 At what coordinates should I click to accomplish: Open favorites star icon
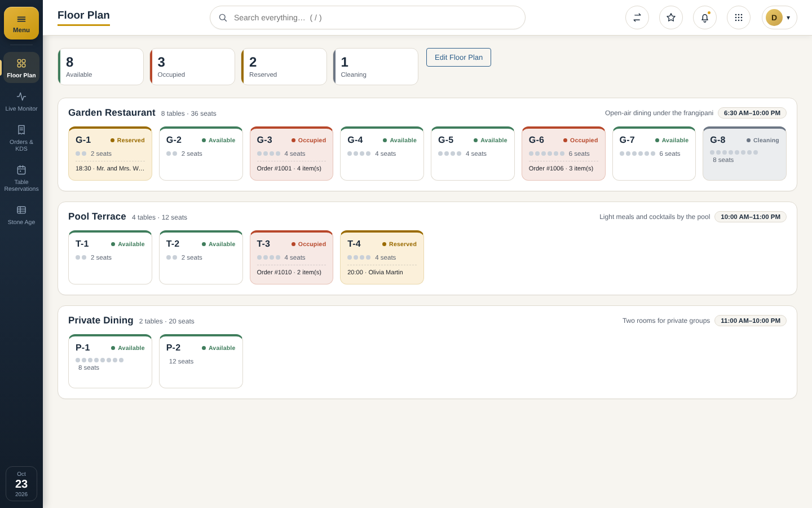pyautogui.click(x=671, y=17)
